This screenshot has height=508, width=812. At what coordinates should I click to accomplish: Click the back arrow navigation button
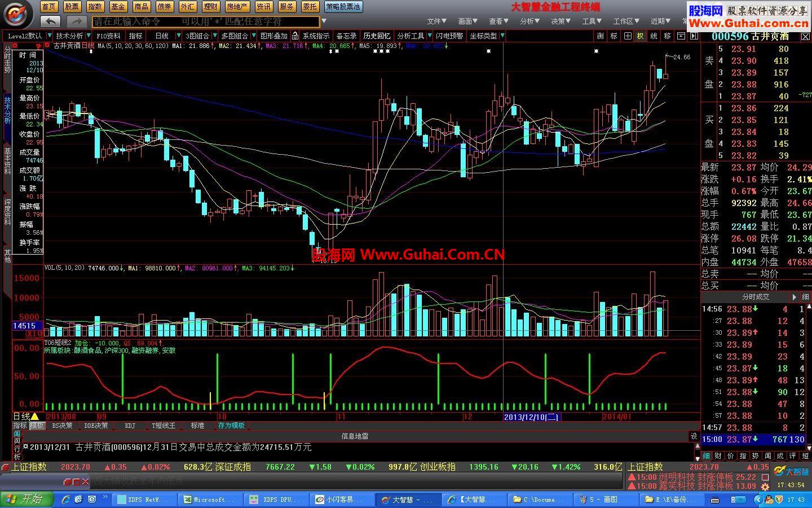[51, 21]
